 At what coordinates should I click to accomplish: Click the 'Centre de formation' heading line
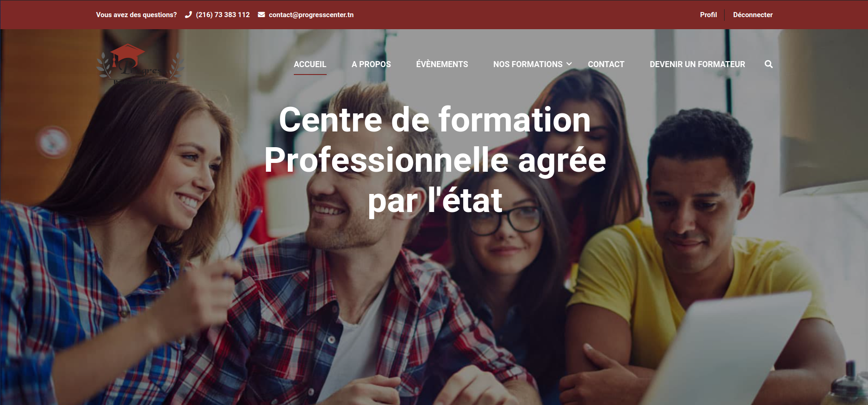[435, 119]
